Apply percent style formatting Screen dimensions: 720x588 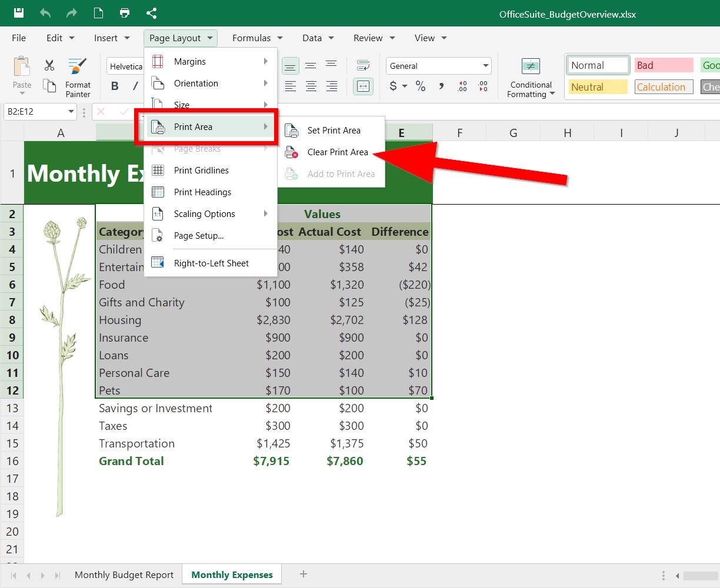click(x=421, y=86)
